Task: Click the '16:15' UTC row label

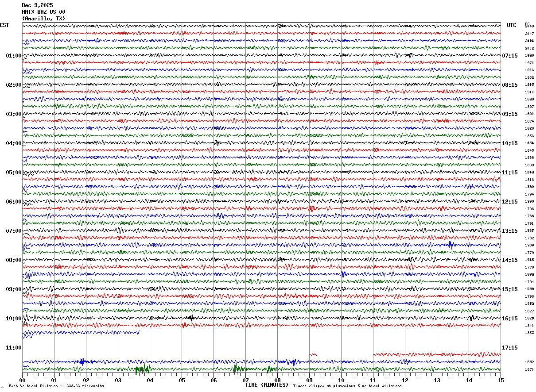Action: (510, 319)
